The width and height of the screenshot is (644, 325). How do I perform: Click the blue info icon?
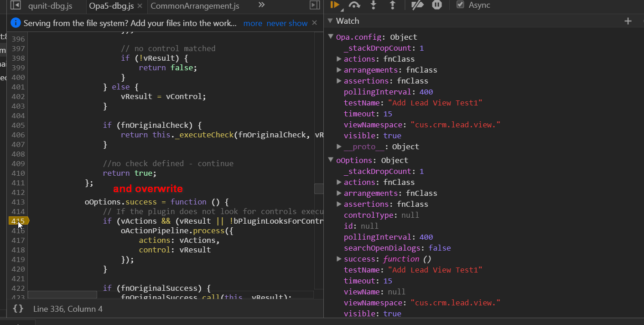tap(16, 23)
